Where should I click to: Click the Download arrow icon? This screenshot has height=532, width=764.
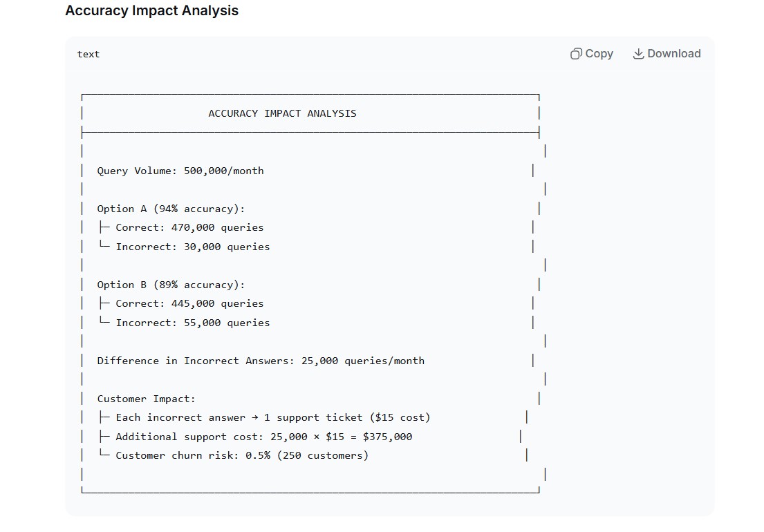[638, 53]
